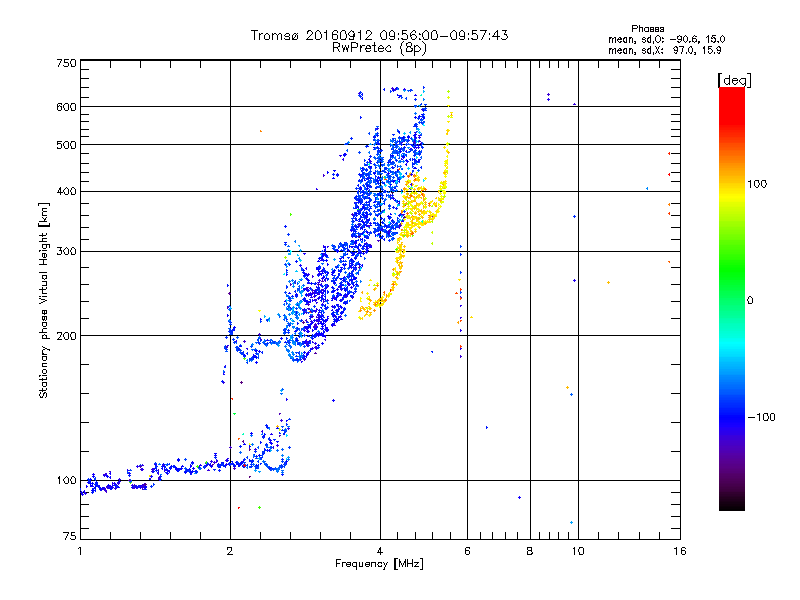Screen dimensions: 800x600
Task: Click colorbar tick label '-100'
Action: tap(761, 417)
